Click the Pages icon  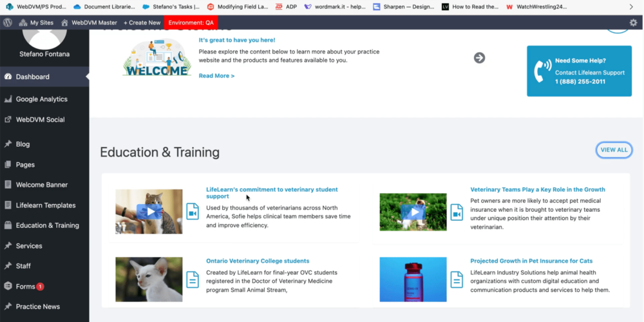[x=7, y=164]
